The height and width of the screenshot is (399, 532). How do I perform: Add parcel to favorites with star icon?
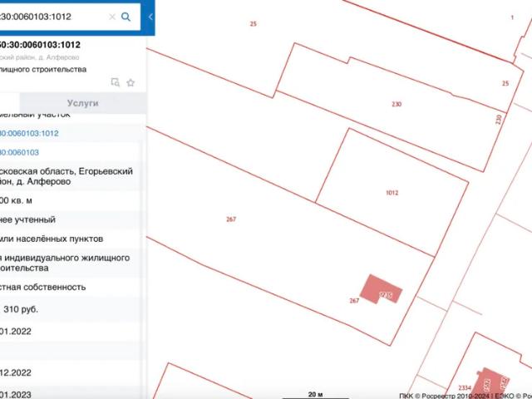pos(131,83)
